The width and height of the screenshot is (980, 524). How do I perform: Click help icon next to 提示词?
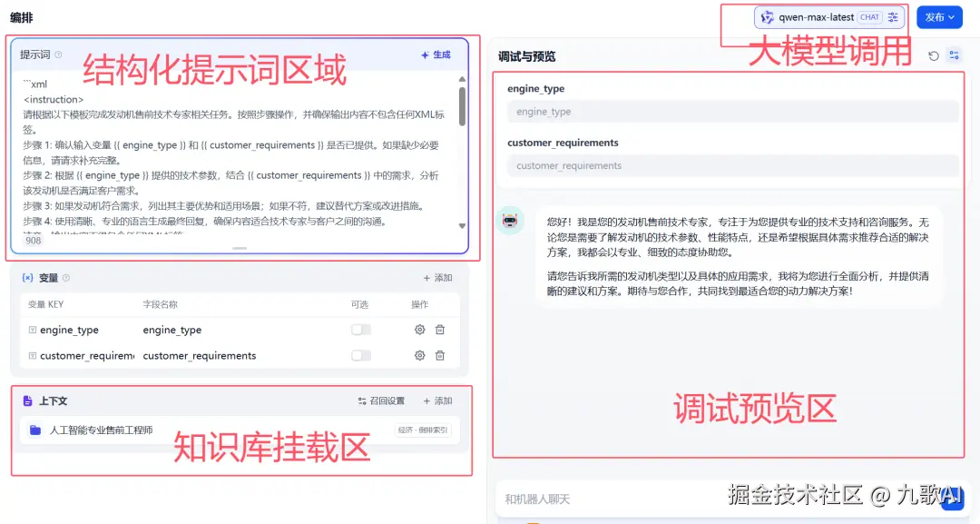pyautogui.click(x=58, y=54)
